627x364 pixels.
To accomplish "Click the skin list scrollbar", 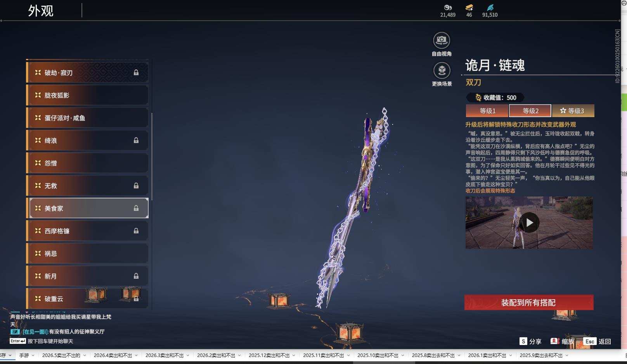I will tap(152, 157).
